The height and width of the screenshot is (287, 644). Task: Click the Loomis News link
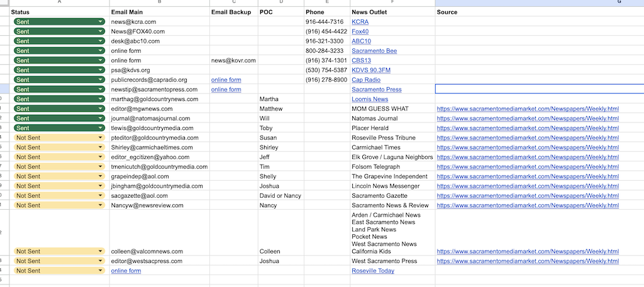(370, 99)
